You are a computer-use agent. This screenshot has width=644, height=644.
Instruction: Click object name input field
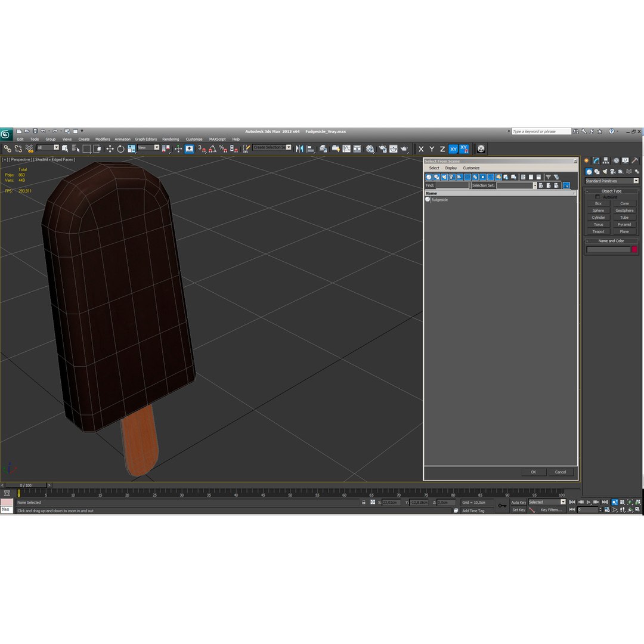coord(608,249)
